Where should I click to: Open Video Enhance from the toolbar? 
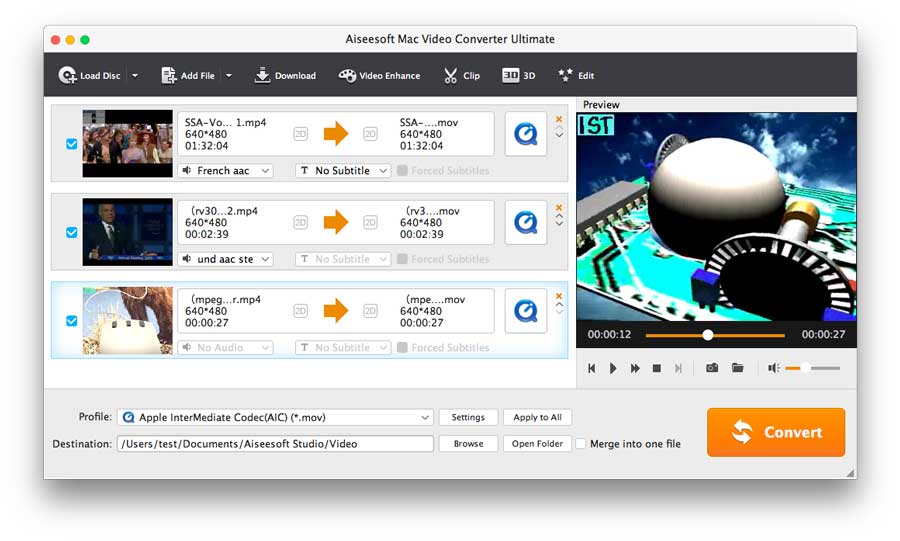379,75
